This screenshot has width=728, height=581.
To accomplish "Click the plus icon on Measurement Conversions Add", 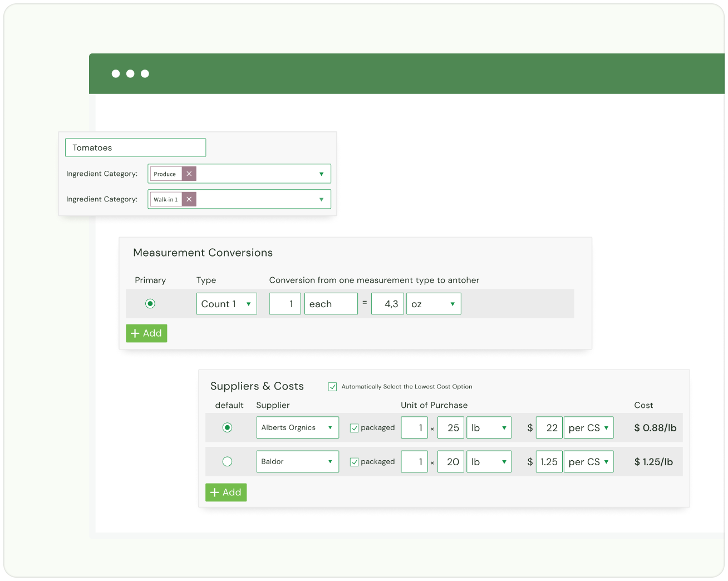I will coord(136,333).
